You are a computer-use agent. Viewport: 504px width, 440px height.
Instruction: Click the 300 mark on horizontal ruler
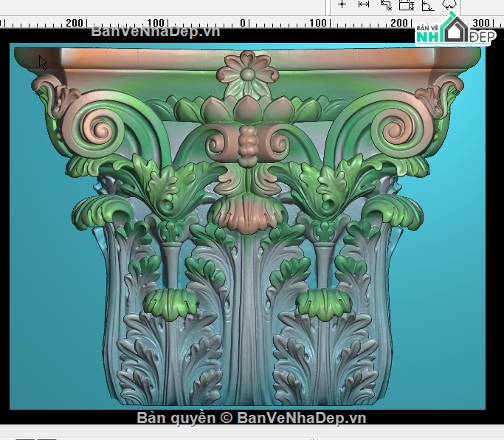tap(480, 23)
